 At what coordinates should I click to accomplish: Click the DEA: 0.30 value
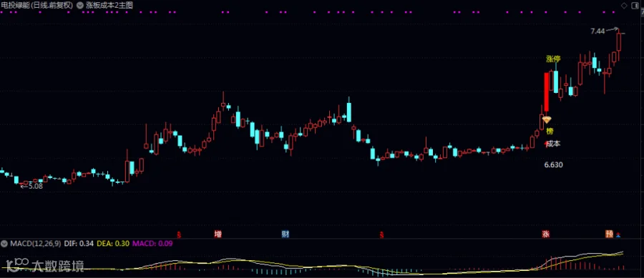click(112, 244)
